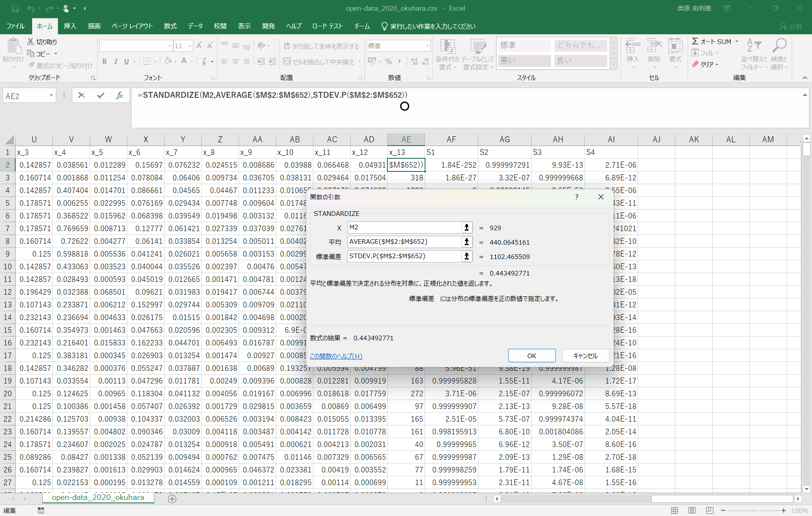Collapse the X argument range selector
The image size is (812, 516).
point(466,228)
